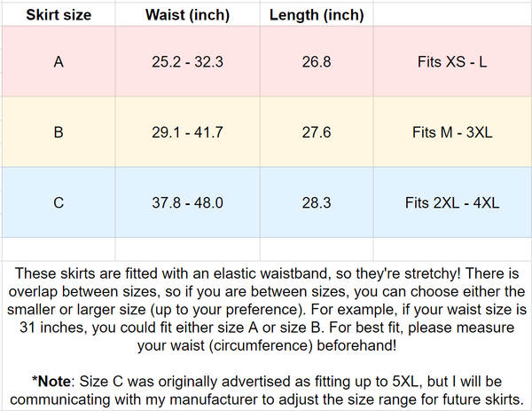Click the length value 28.3
Viewport: 532px width, 411px height.
[316, 203]
